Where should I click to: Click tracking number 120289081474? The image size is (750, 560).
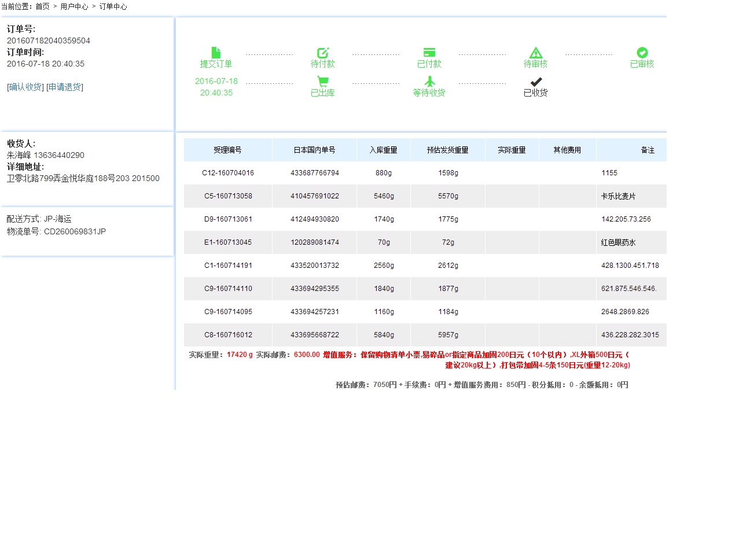[315, 242]
